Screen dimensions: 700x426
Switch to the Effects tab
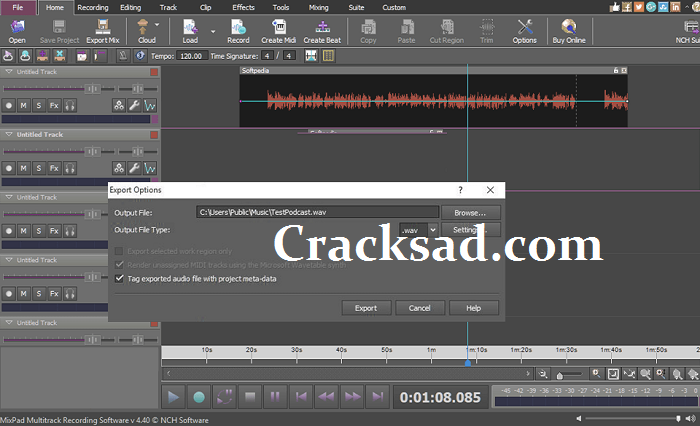tap(243, 7)
